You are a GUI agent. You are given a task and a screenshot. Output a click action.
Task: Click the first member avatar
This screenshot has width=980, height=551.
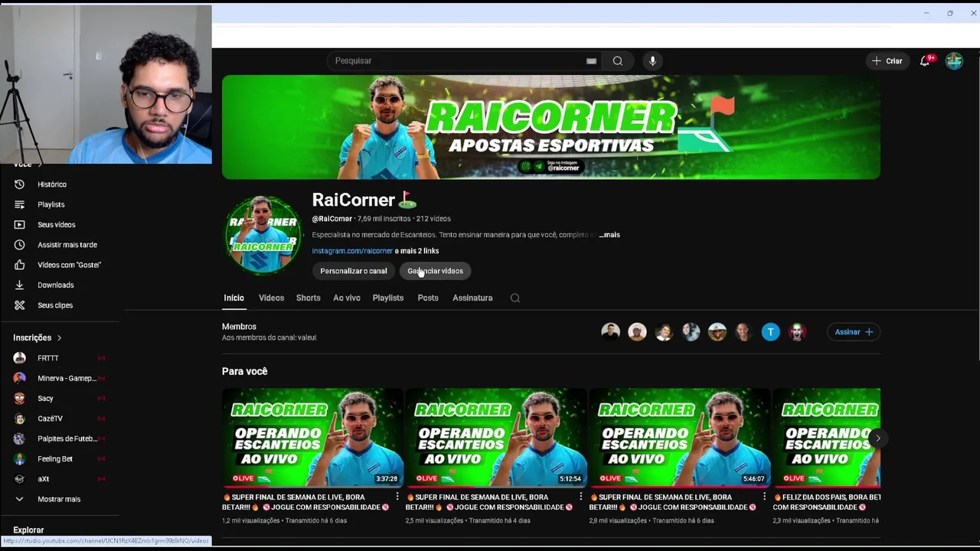(610, 331)
